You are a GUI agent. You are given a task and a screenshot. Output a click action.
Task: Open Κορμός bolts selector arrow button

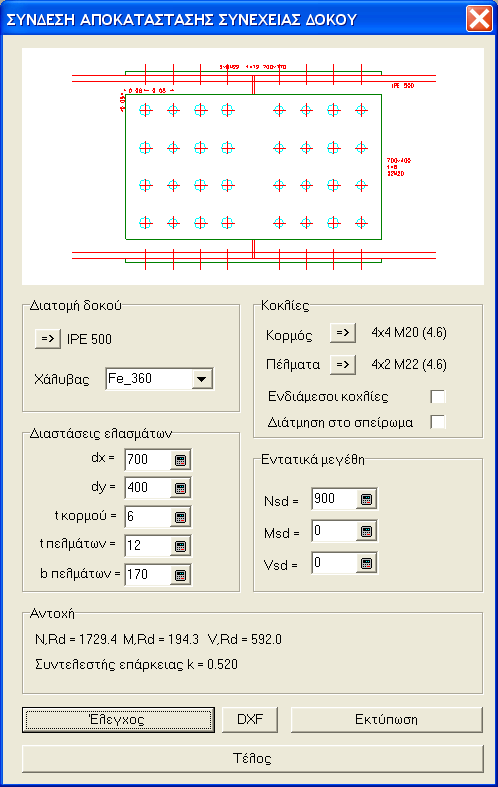[x=343, y=333]
